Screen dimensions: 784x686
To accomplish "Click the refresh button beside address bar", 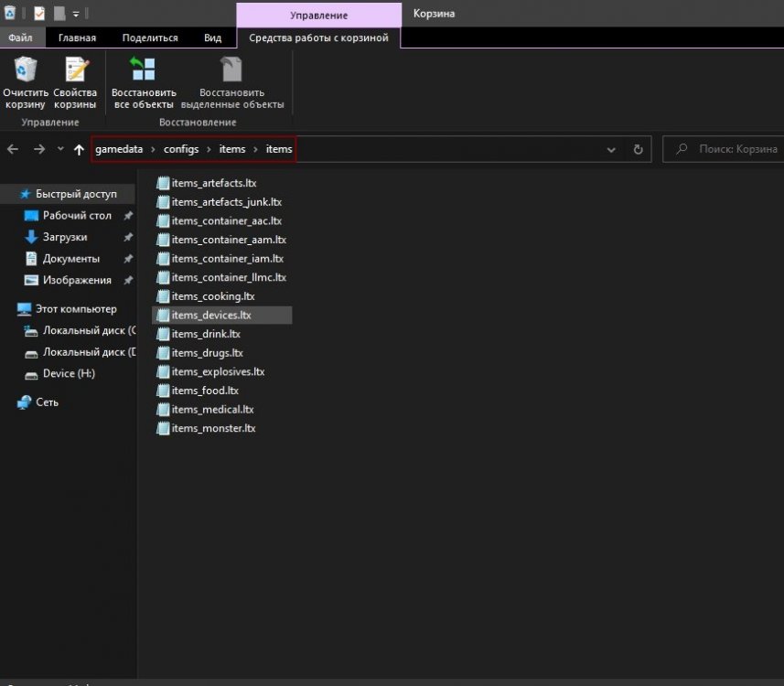I will [638, 149].
